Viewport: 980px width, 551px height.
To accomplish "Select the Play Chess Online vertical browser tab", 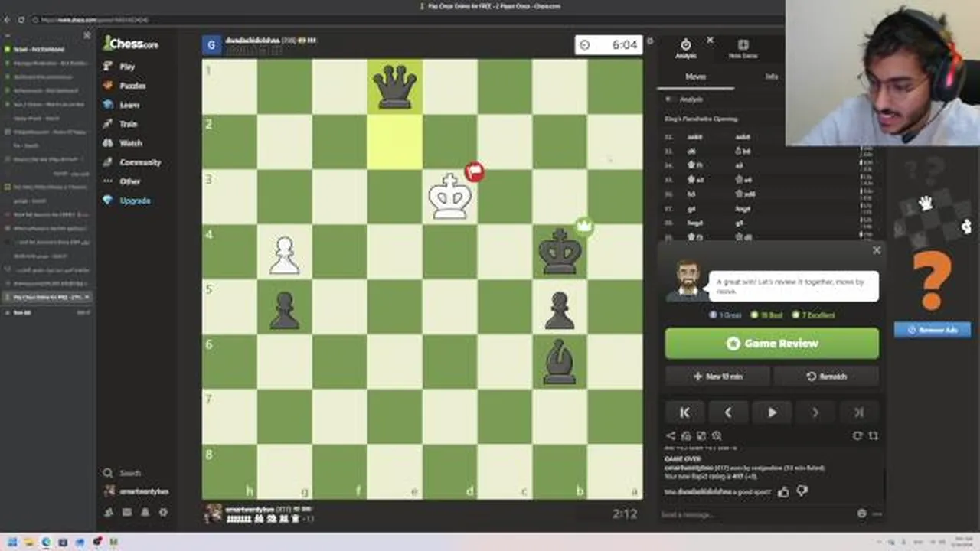I will coord(47,297).
